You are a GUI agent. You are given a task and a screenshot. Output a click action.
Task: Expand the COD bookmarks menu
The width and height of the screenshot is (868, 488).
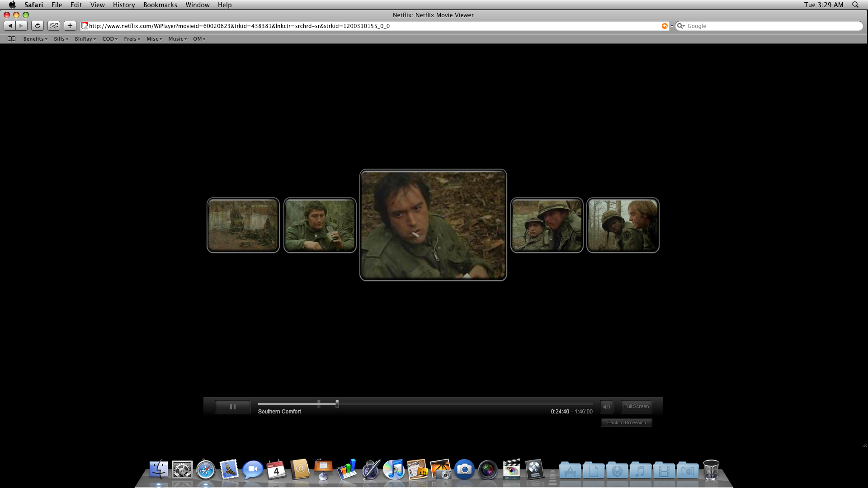click(109, 39)
